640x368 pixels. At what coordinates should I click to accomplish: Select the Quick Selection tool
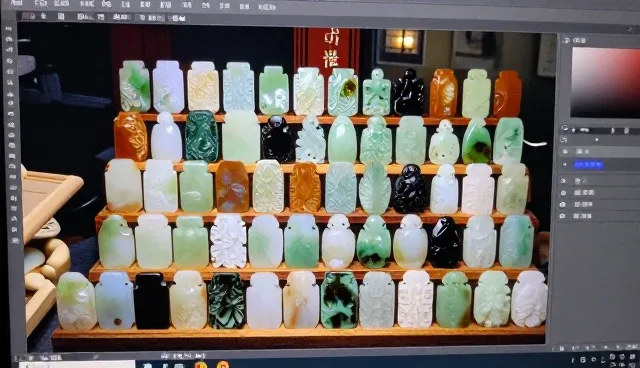[x=10, y=61]
